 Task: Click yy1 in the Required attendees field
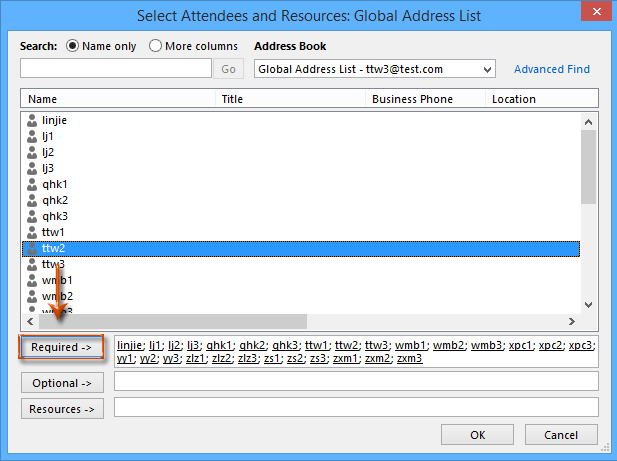pos(124,358)
